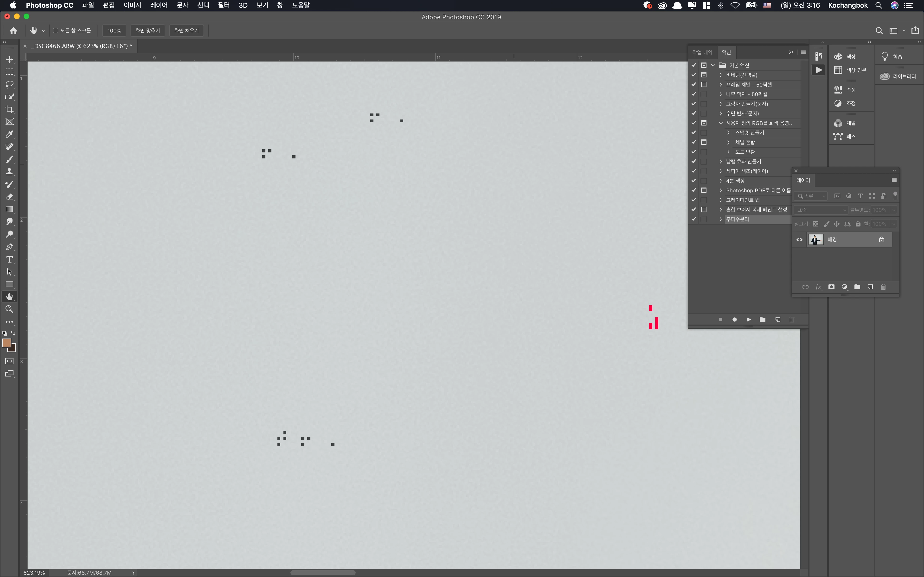Click the add layer mask icon

coord(831,287)
